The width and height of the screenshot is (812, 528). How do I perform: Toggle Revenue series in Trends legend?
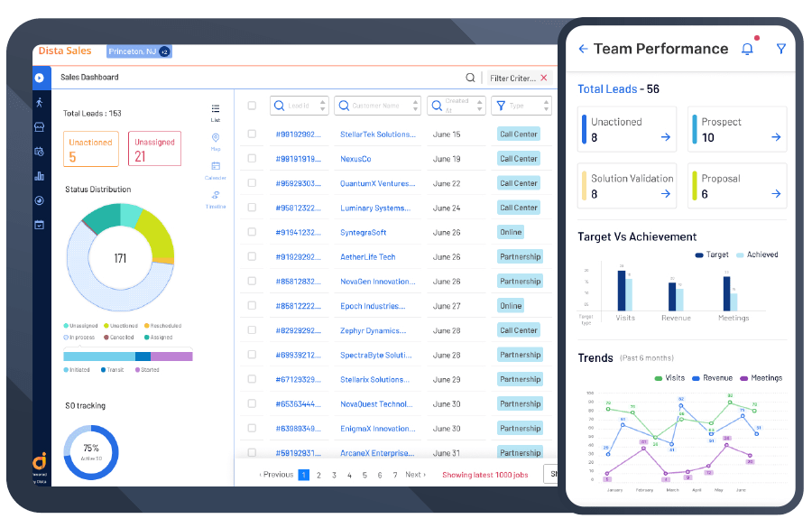713,378
